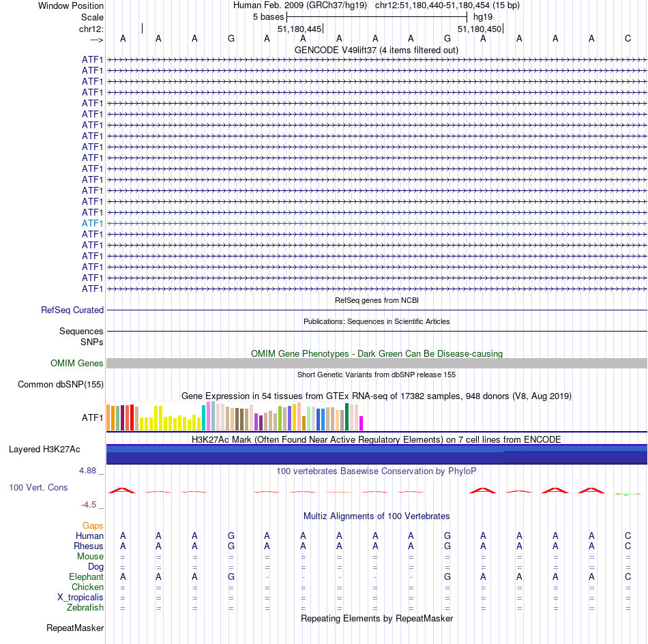Click the 51,180,450 coordinate marker
The width and height of the screenshot is (648, 644).
[x=480, y=29]
